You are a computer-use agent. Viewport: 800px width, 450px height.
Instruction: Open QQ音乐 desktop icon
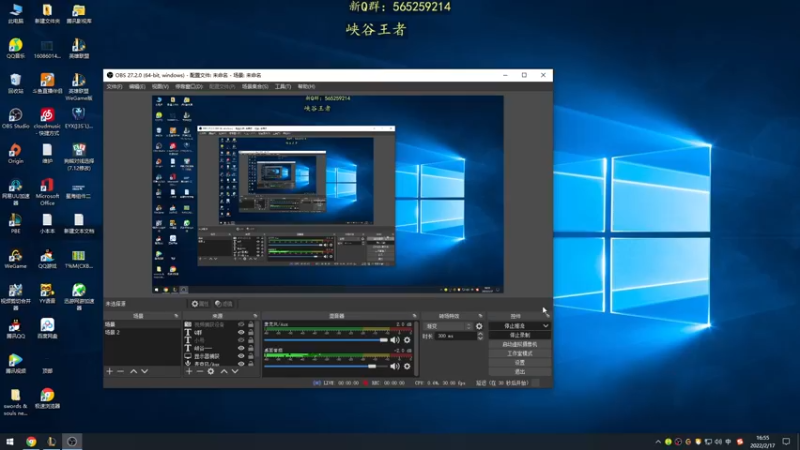15,49
